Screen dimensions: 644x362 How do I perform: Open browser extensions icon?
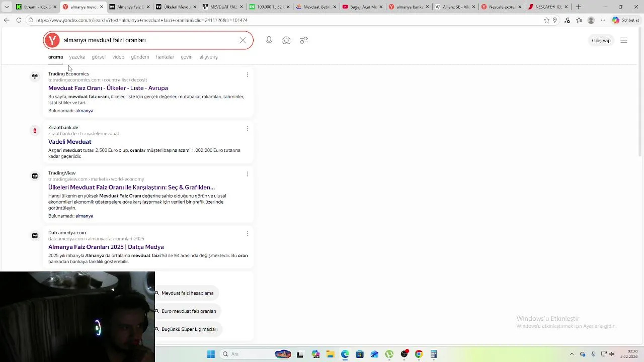point(567,20)
